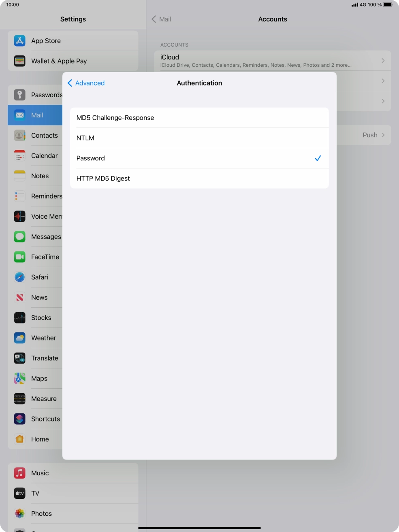
Task: Tap the Wallet & Apple Pay icon
Action: (19, 61)
